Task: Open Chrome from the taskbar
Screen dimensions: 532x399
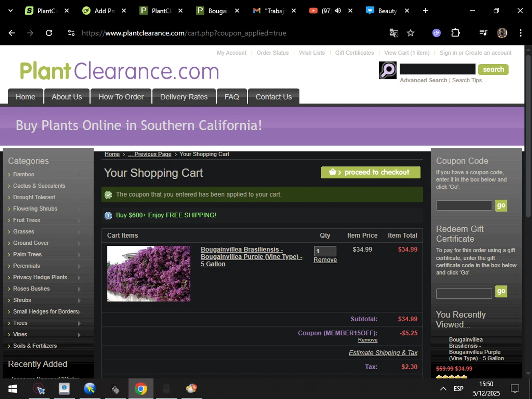Action: (x=141, y=389)
